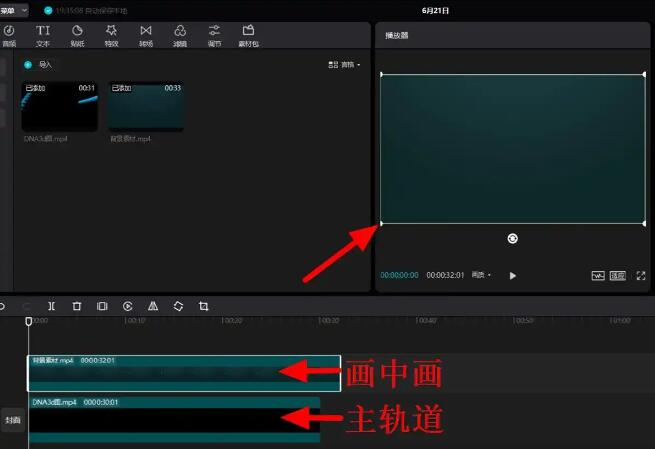Viewport: 655px width, 449px height.
Task: Switch to the 转场 (Transitions) tab
Action: pos(146,36)
